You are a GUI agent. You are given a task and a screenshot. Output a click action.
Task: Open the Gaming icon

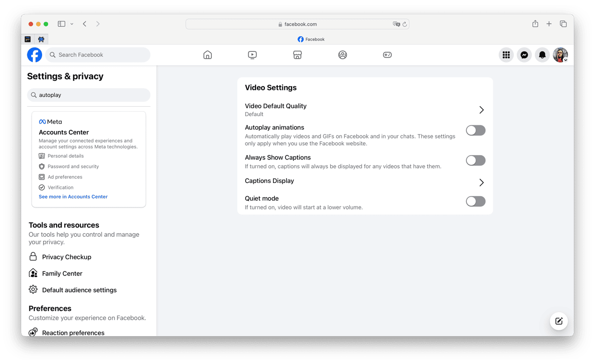387,55
